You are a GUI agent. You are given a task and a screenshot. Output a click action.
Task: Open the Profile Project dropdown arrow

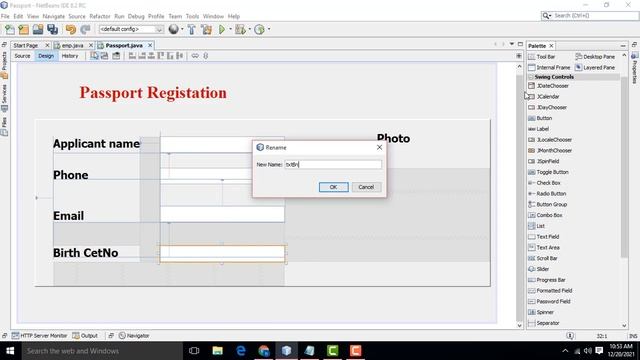click(269, 29)
